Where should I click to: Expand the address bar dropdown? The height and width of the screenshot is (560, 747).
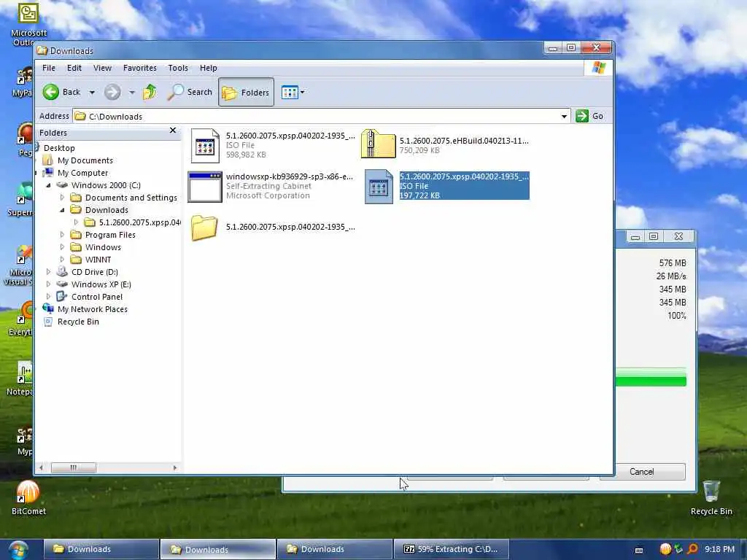click(x=564, y=116)
